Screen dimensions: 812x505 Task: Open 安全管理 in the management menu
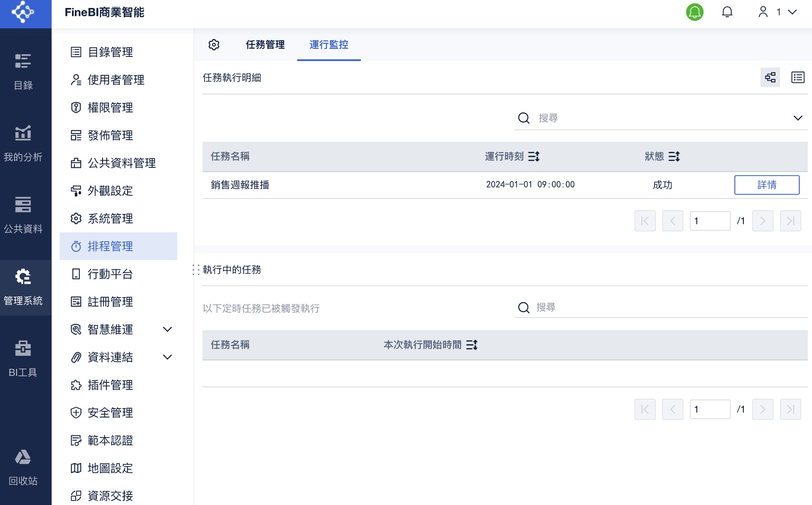pyautogui.click(x=110, y=413)
